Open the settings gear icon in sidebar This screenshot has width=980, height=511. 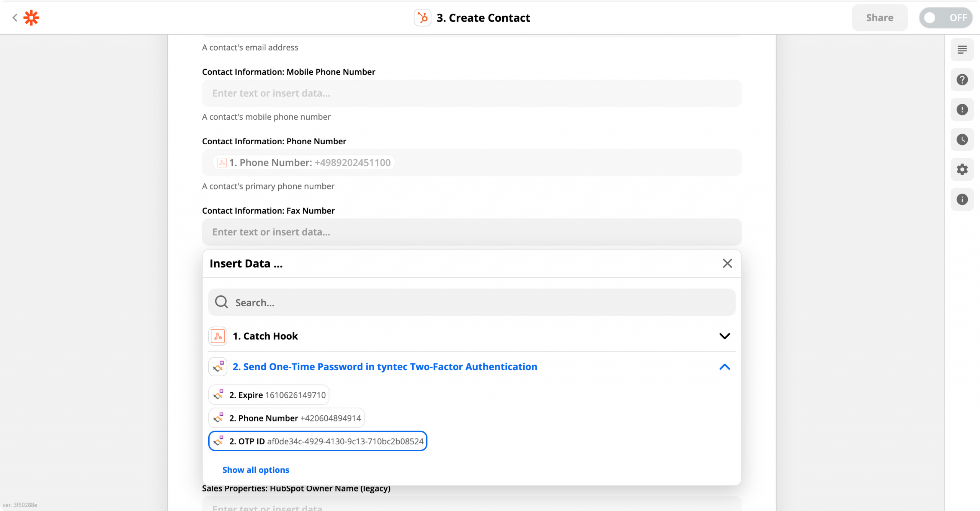click(x=962, y=169)
